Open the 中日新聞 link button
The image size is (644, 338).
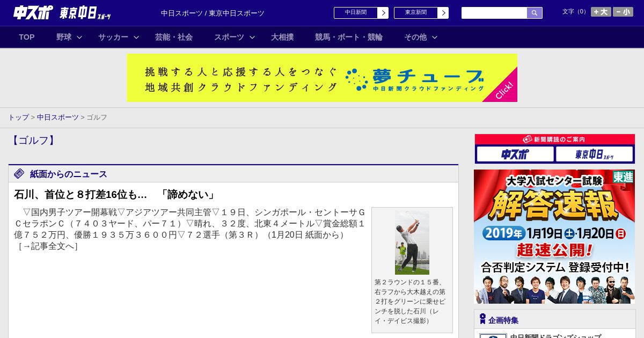pos(355,13)
